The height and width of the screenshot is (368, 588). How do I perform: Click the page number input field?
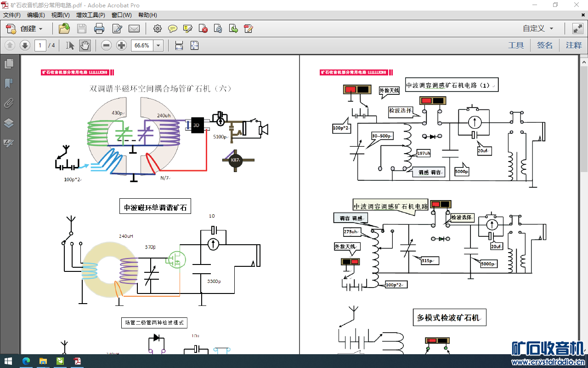coord(40,46)
